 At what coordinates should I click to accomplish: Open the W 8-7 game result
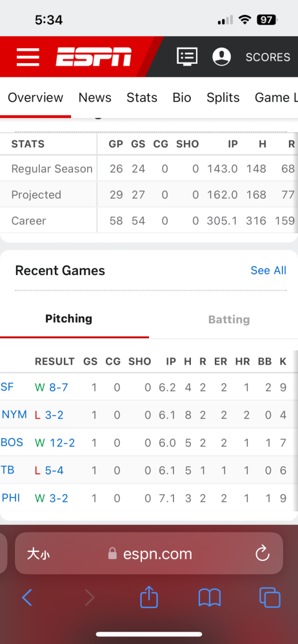52,387
